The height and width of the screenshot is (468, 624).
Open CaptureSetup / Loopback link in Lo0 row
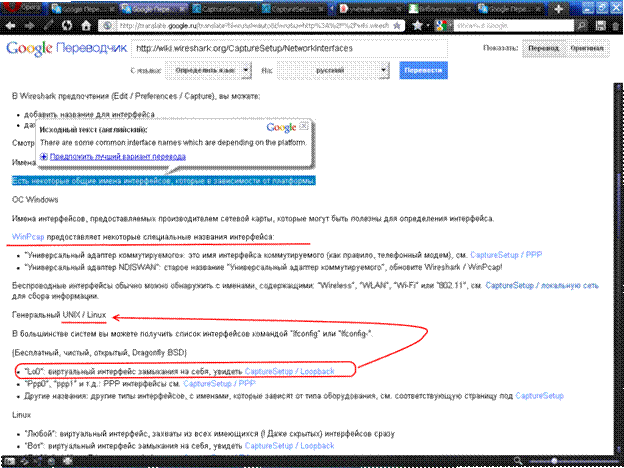click(x=289, y=371)
